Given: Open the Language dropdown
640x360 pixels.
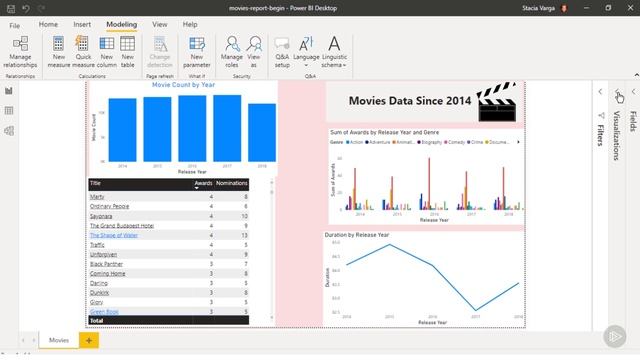Looking at the screenshot, I should click(306, 52).
